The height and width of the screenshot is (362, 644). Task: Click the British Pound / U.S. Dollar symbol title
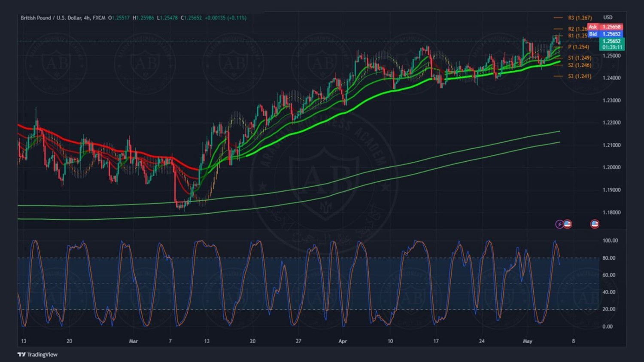52,18
